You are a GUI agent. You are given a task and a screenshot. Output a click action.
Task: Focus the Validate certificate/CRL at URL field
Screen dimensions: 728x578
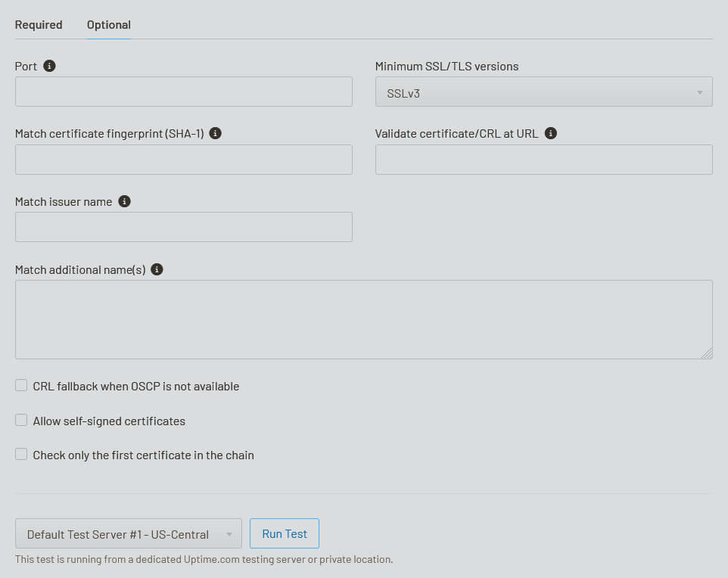[543, 160]
